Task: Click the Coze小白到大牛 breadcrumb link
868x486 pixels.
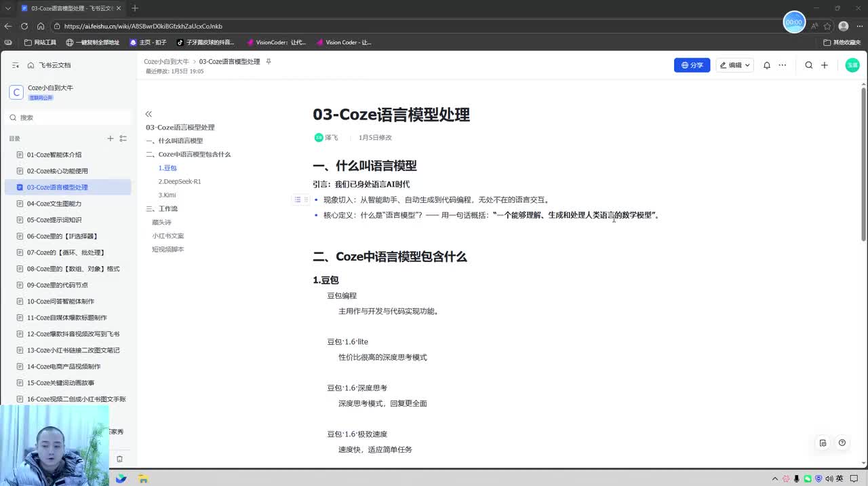Action: (166, 61)
